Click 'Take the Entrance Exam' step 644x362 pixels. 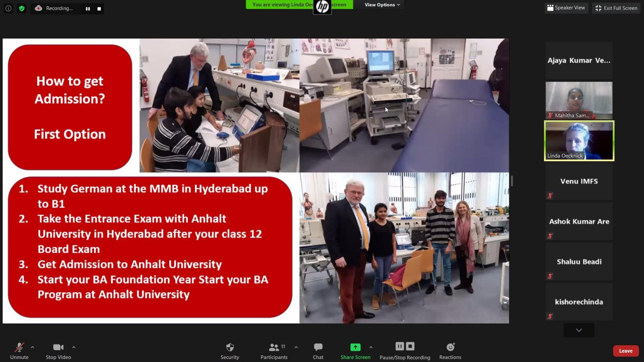click(150, 233)
